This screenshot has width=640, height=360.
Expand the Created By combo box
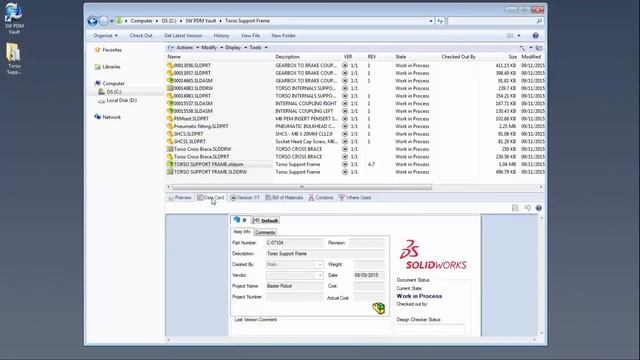coord(319,264)
